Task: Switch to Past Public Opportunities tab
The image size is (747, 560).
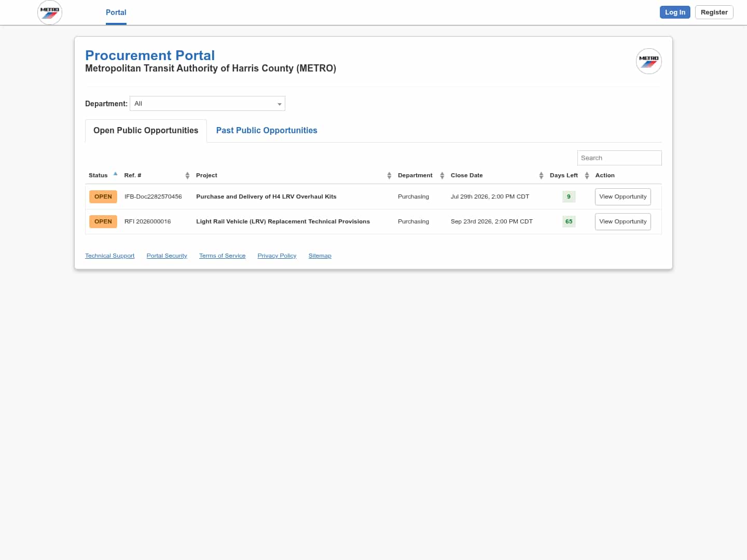Action: point(267,131)
